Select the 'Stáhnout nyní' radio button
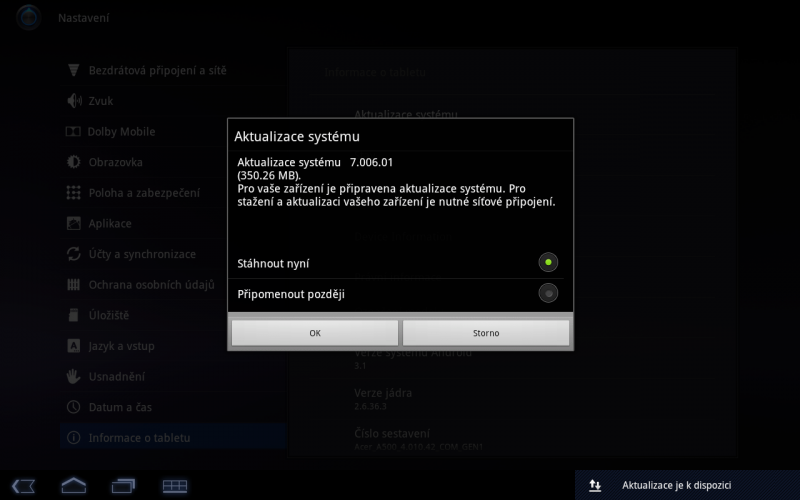Image resolution: width=800 pixels, height=500 pixels. pos(548,263)
